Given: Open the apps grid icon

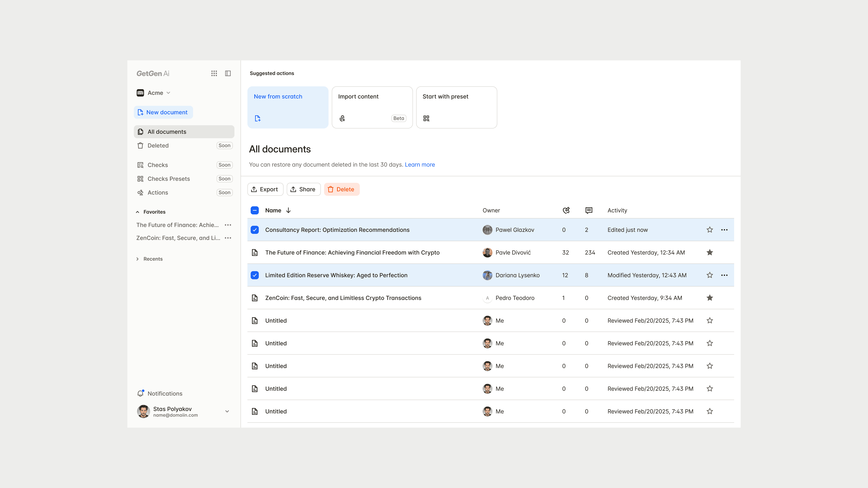Looking at the screenshot, I should pos(214,73).
